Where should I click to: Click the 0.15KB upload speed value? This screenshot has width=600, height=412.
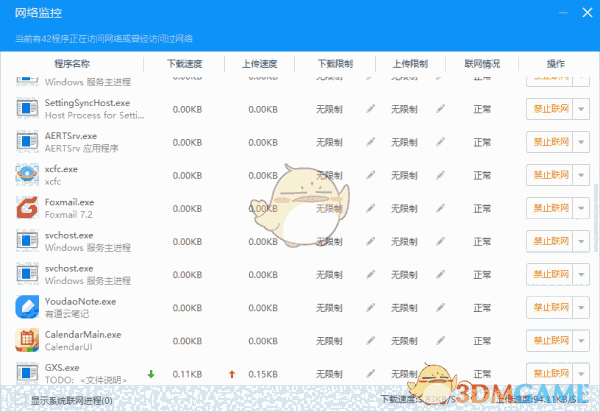click(x=263, y=374)
